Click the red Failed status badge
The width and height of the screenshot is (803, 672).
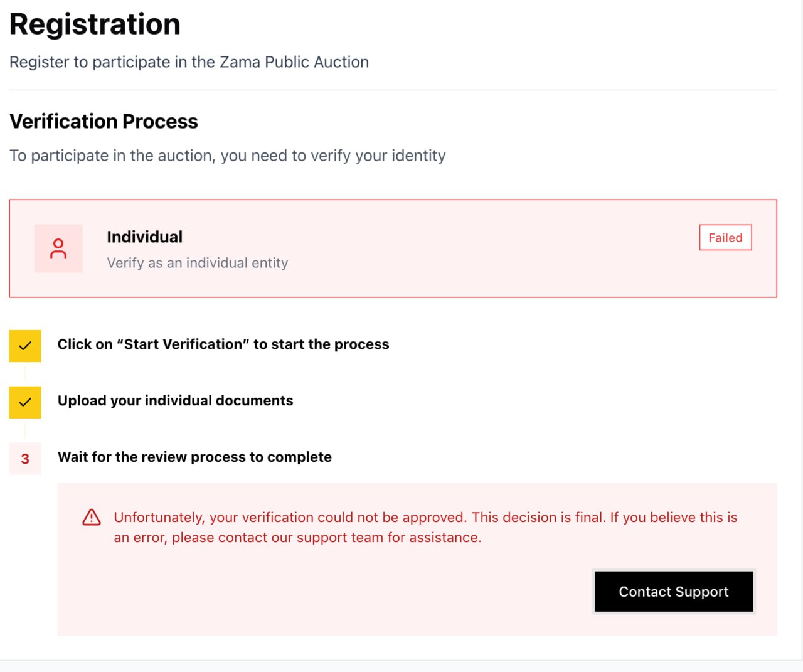tap(725, 238)
